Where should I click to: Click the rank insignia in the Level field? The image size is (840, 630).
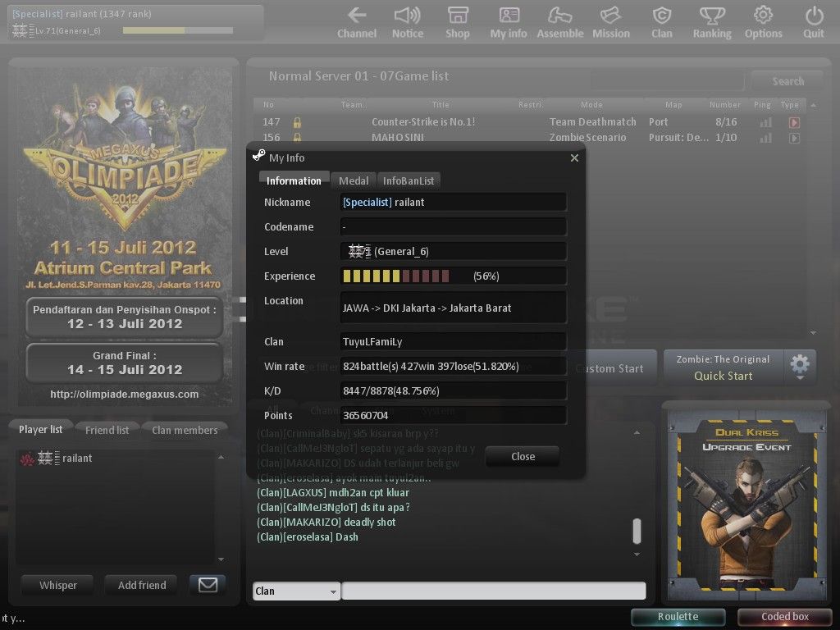tap(359, 251)
